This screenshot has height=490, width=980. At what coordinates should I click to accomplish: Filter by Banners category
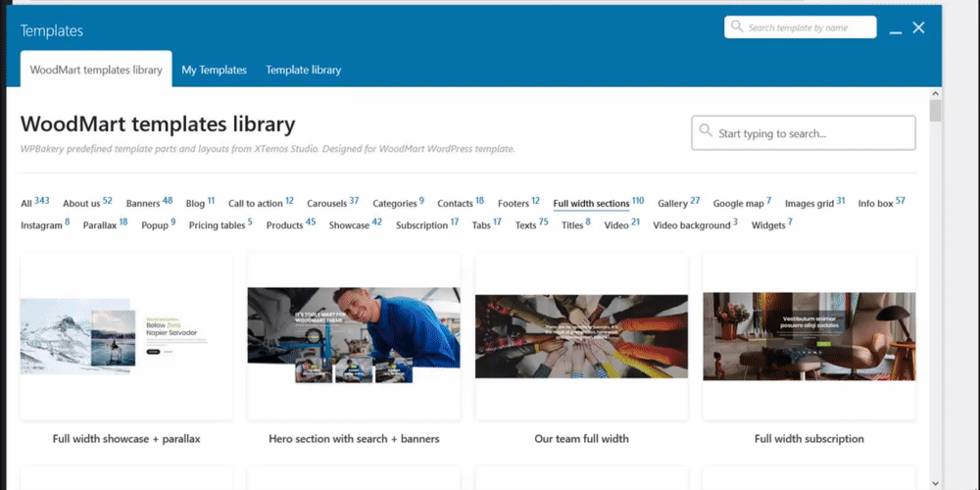[149, 203]
